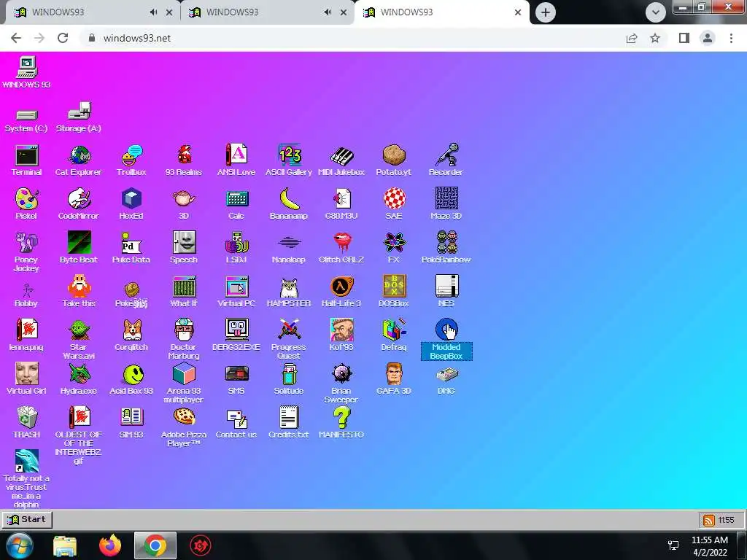The width and height of the screenshot is (747, 560).
Task: Launch the Defrag icon
Action: [x=394, y=330]
